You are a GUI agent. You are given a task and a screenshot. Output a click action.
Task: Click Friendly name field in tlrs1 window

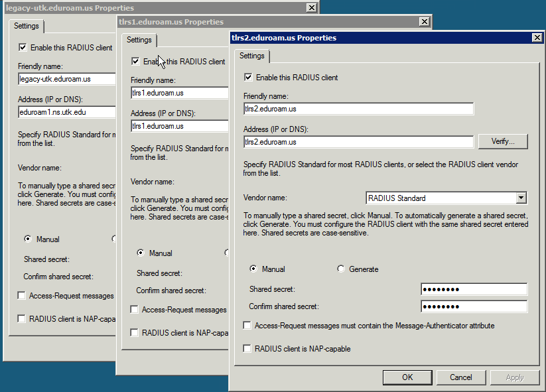coord(180,93)
